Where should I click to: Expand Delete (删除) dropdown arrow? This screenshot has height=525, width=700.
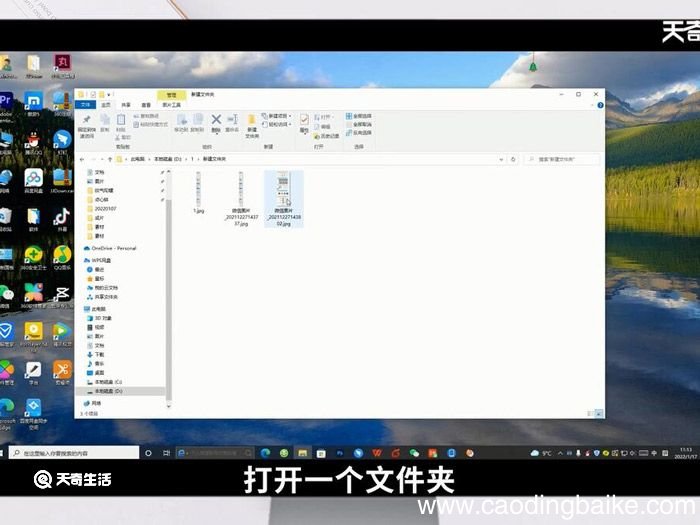[216, 131]
